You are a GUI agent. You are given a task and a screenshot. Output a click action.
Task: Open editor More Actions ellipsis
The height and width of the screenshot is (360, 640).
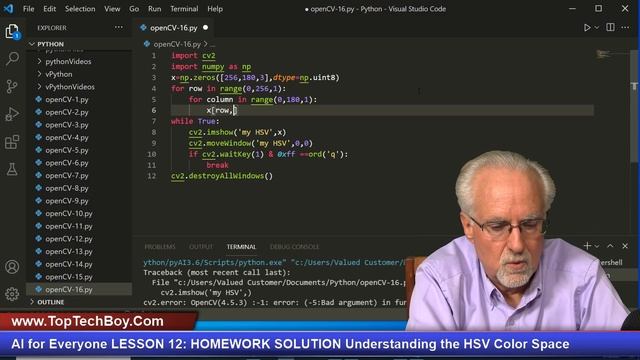[625, 27]
